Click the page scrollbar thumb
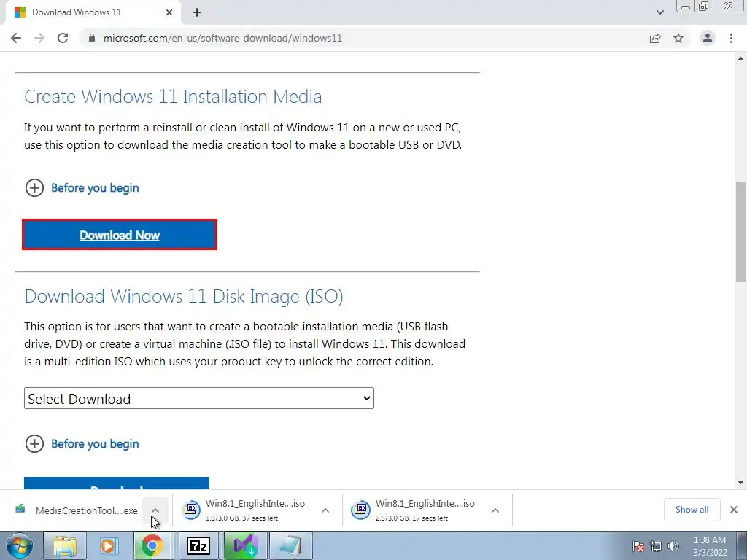This screenshot has width=747, height=560. pos(741,231)
